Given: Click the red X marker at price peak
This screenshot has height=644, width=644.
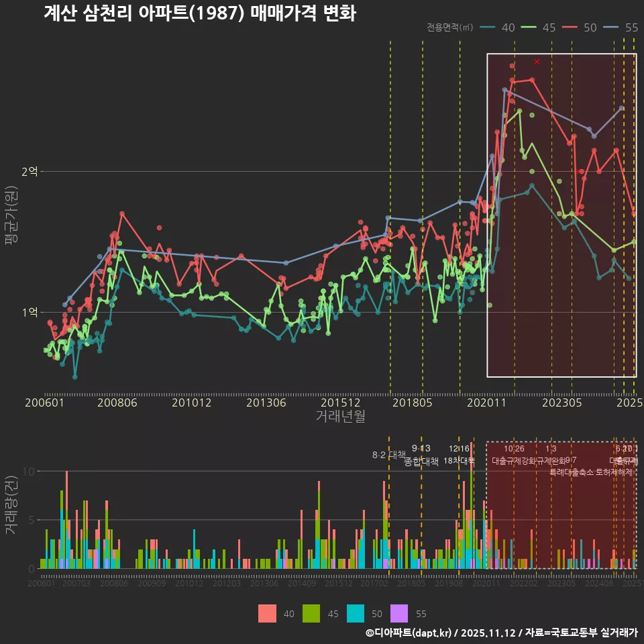Looking at the screenshot, I should 537,62.
